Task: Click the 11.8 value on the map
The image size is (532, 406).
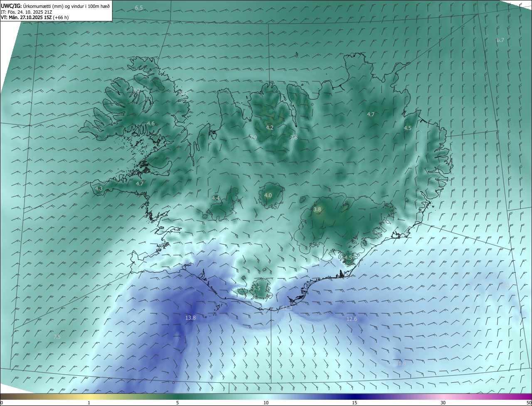Action: coord(400,363)
